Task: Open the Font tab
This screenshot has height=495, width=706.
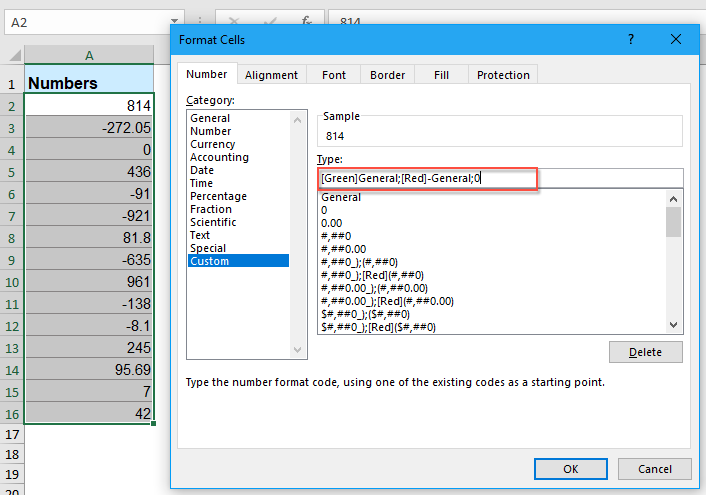Action: coord(334,75)
